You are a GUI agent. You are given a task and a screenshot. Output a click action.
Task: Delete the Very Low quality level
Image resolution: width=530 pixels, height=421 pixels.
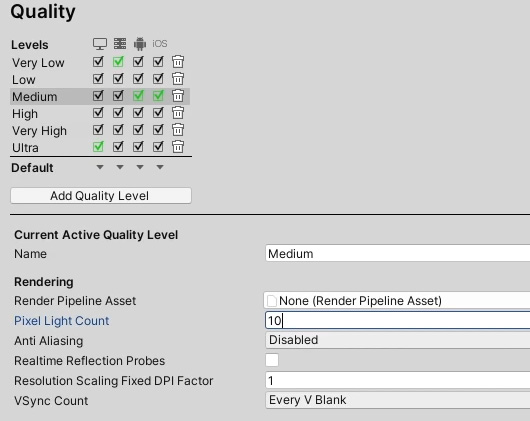tap(178, 62)
